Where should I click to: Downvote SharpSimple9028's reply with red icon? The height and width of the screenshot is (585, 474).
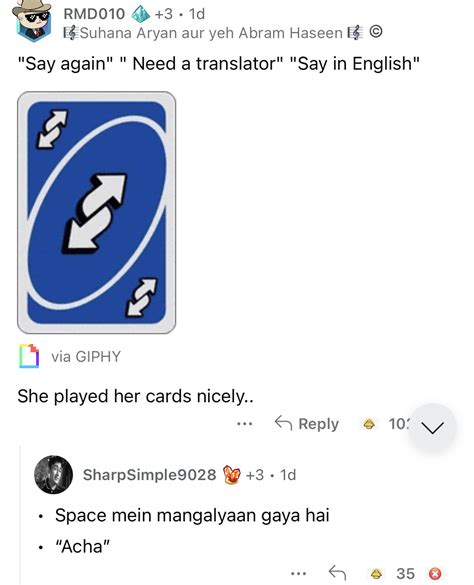click(435, 573)
